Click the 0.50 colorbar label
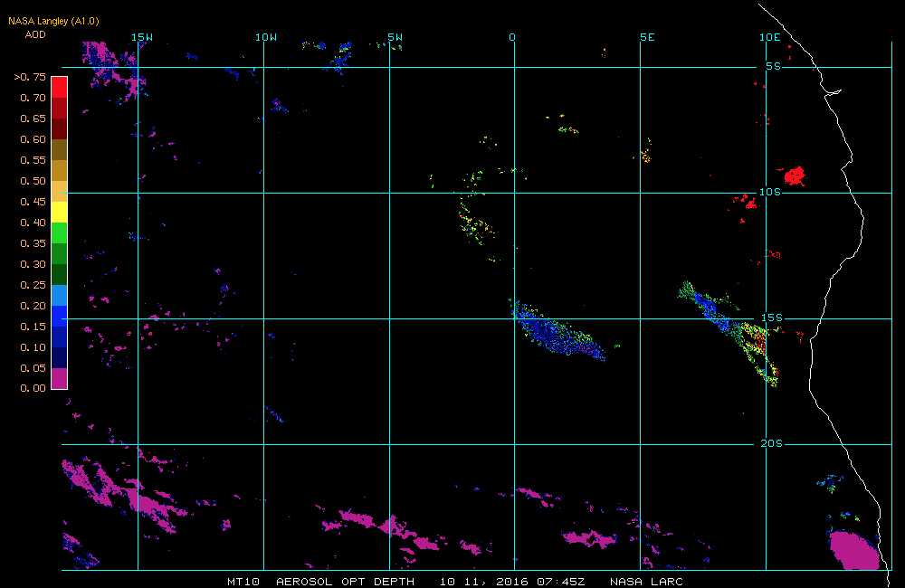The height and width of the screenshot is (588, 905). click(x=33, y=181)
